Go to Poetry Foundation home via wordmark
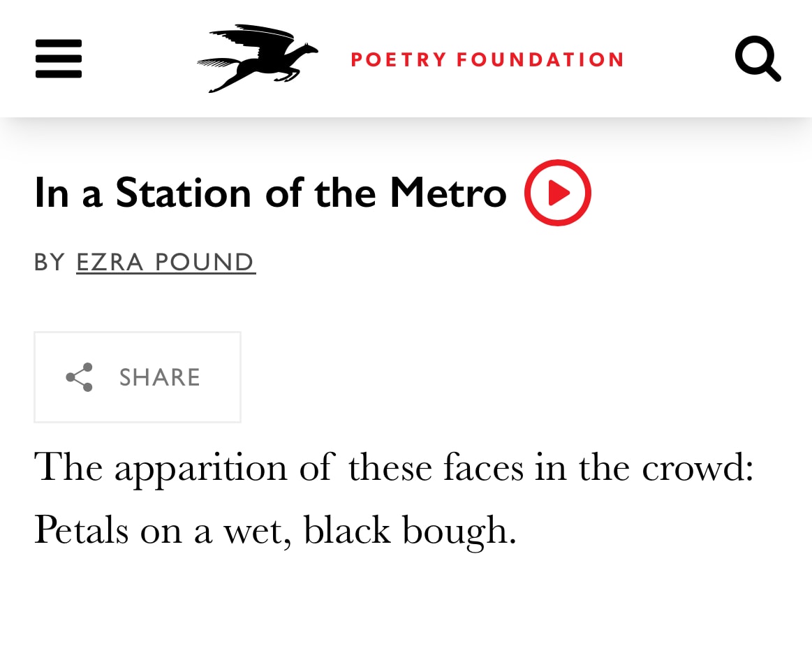812x658 pixels. (487, 59)
